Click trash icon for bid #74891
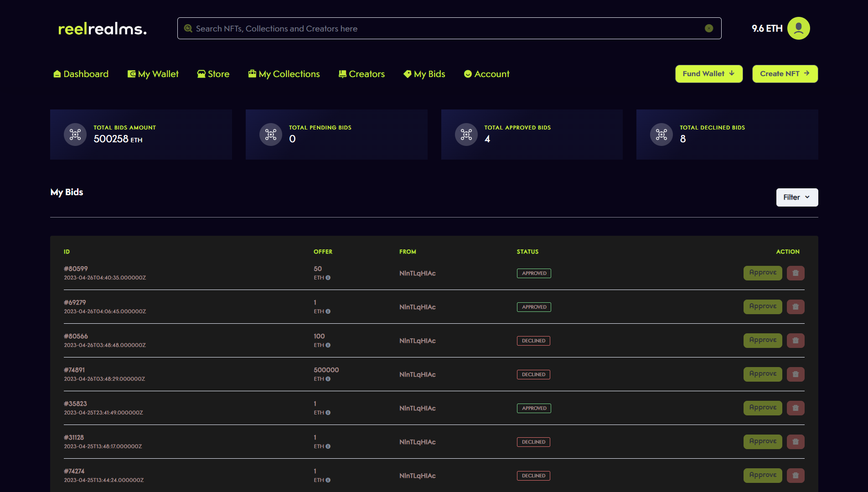This screenshot has width=868, height=492. click(796, 374)
